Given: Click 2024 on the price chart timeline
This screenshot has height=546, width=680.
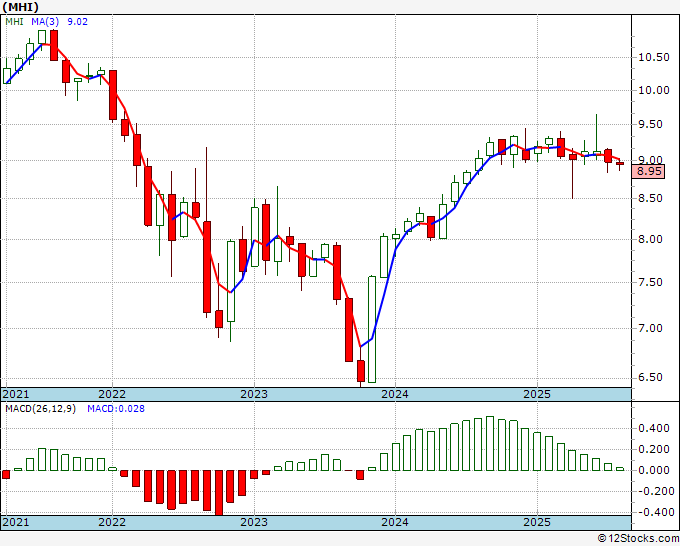Looking at the screenshot, I should coord(395,394).
